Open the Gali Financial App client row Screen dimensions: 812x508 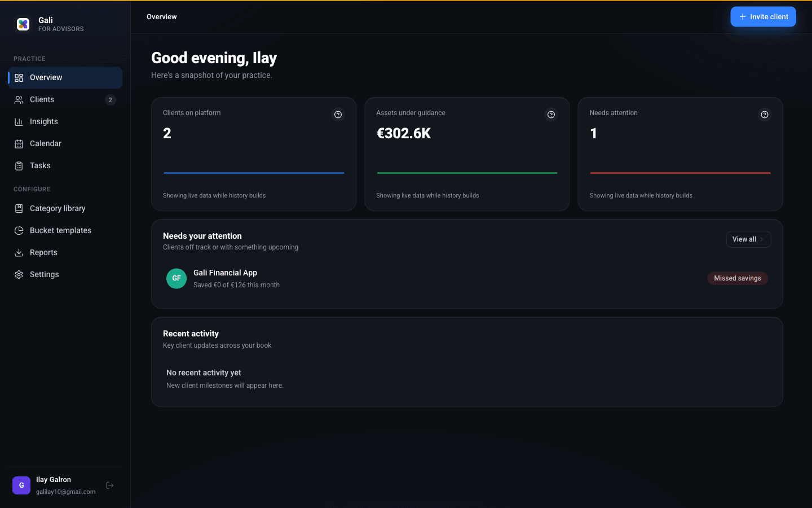coord(467,278)
